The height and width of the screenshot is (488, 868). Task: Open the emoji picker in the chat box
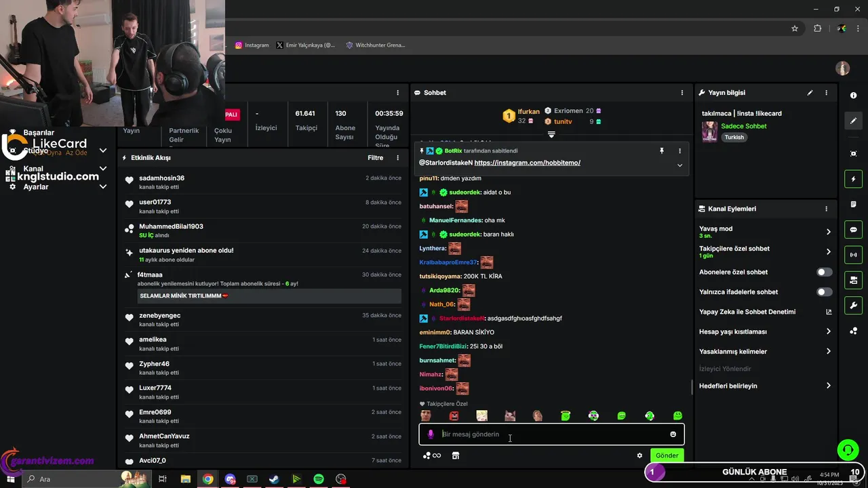pyautogui.click(x=673, y=434)
